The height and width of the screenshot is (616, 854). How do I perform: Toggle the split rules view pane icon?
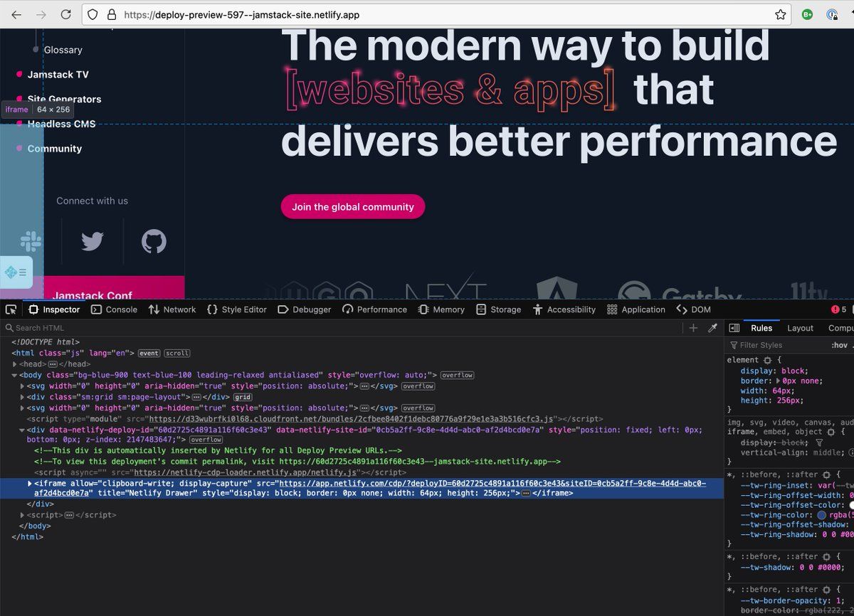(x=734, y=328)
